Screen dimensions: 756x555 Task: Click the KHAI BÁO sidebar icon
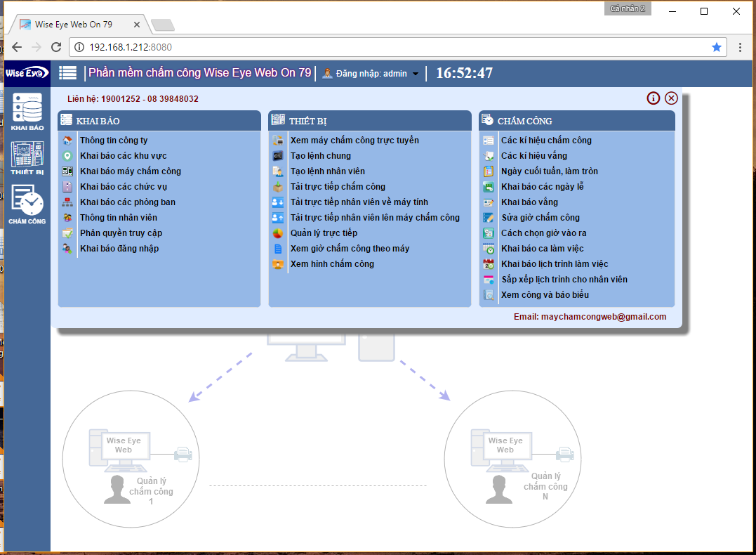point(27,112)
